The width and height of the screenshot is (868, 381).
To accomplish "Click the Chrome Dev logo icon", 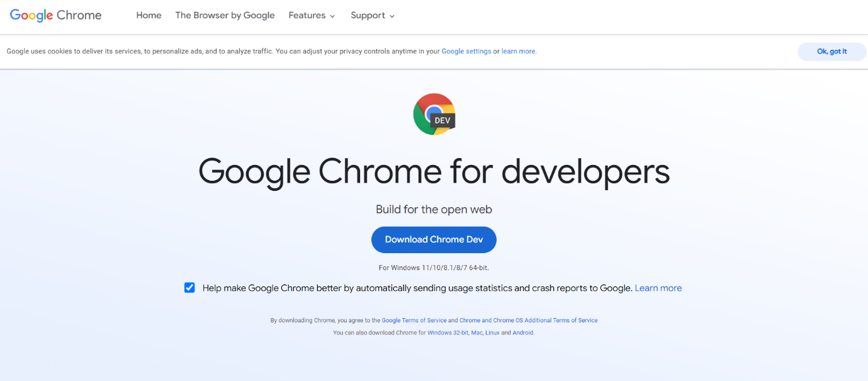I will coord(434,114).
